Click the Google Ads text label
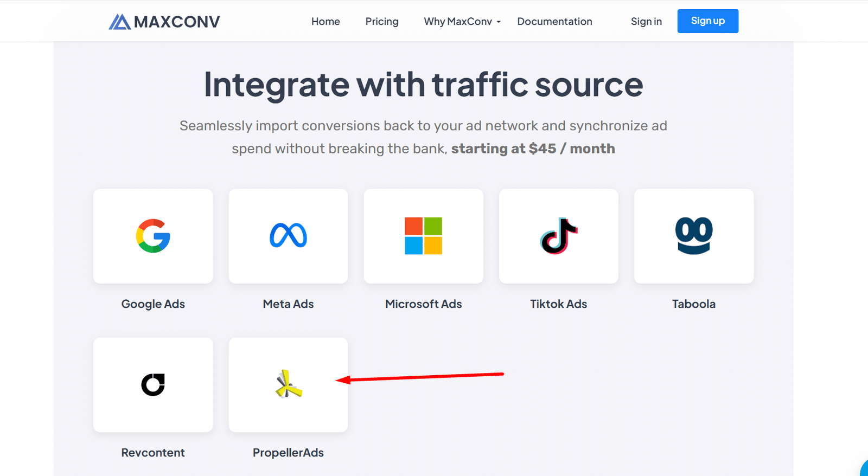868x476 pixels. pos(153,304)
